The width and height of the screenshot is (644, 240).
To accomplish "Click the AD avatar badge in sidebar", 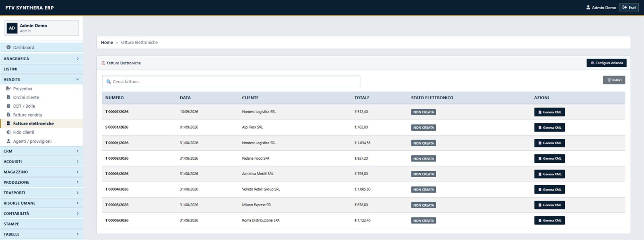I will click(12, 28).
